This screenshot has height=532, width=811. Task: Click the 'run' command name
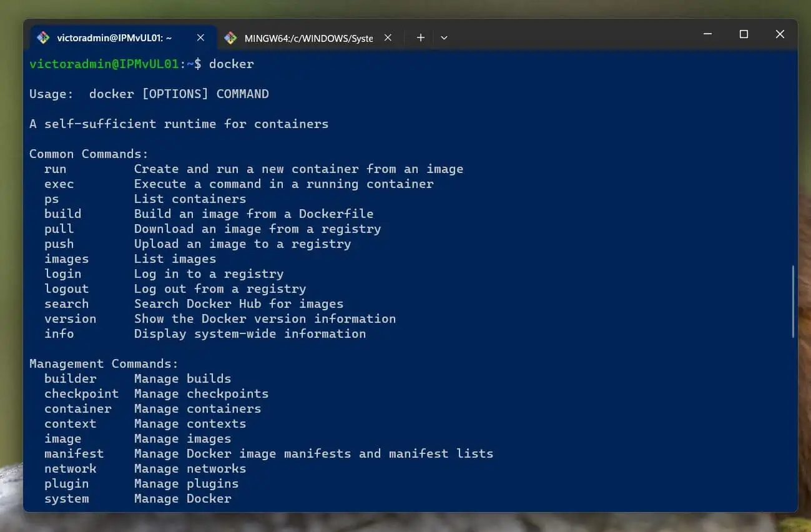(x=56, y=169)
